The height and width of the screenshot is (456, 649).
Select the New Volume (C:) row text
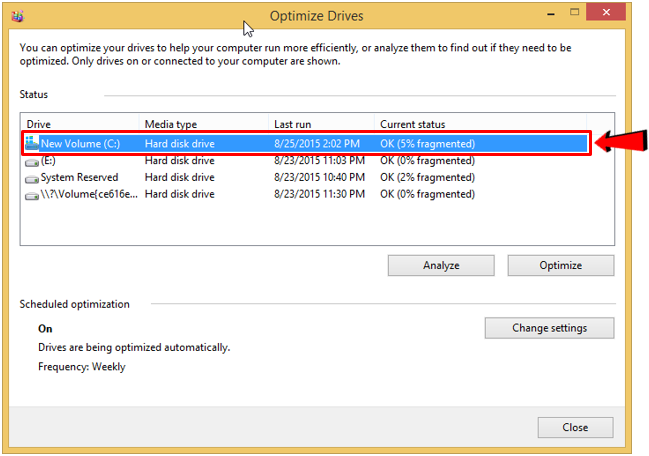pyautogui.click(x=80, y=144)
